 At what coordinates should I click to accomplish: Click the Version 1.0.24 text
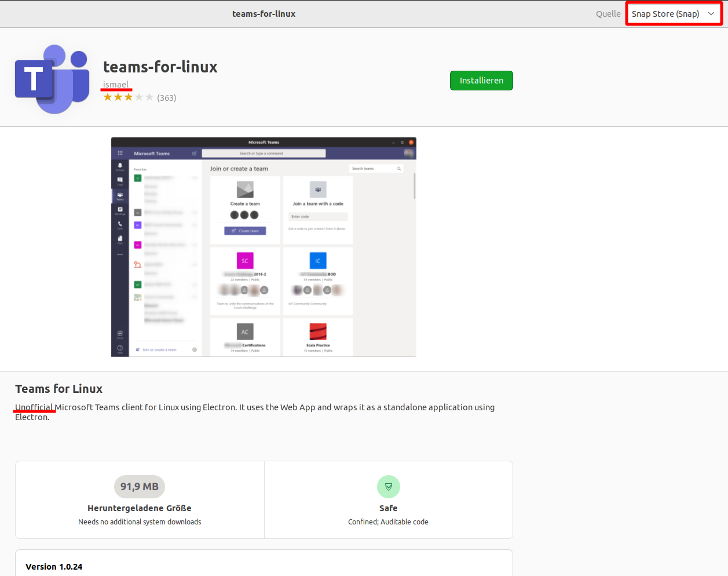54,567
